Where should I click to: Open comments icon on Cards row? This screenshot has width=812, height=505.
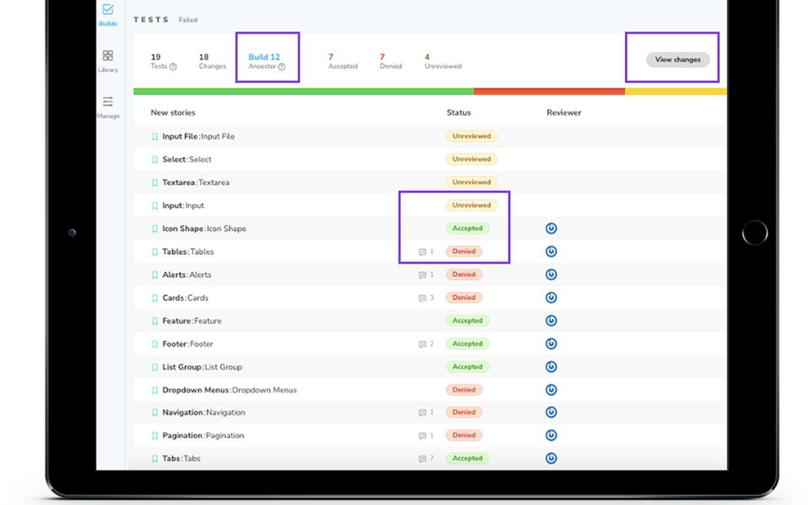click(422, 298)
